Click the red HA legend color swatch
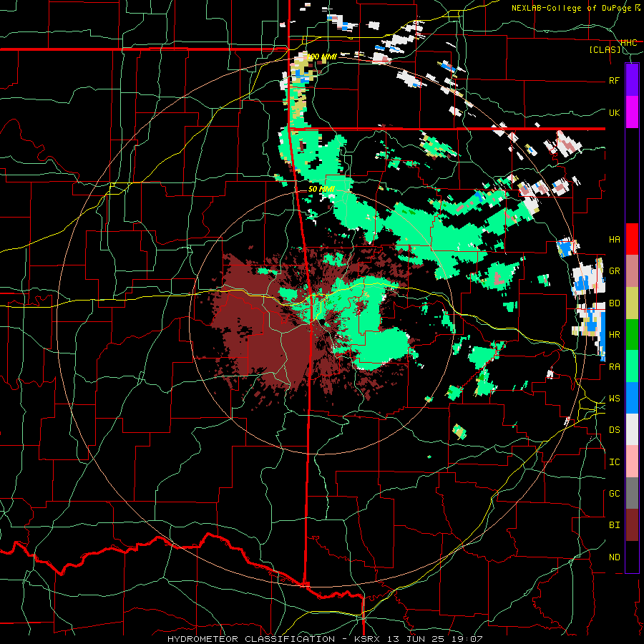 632,239
